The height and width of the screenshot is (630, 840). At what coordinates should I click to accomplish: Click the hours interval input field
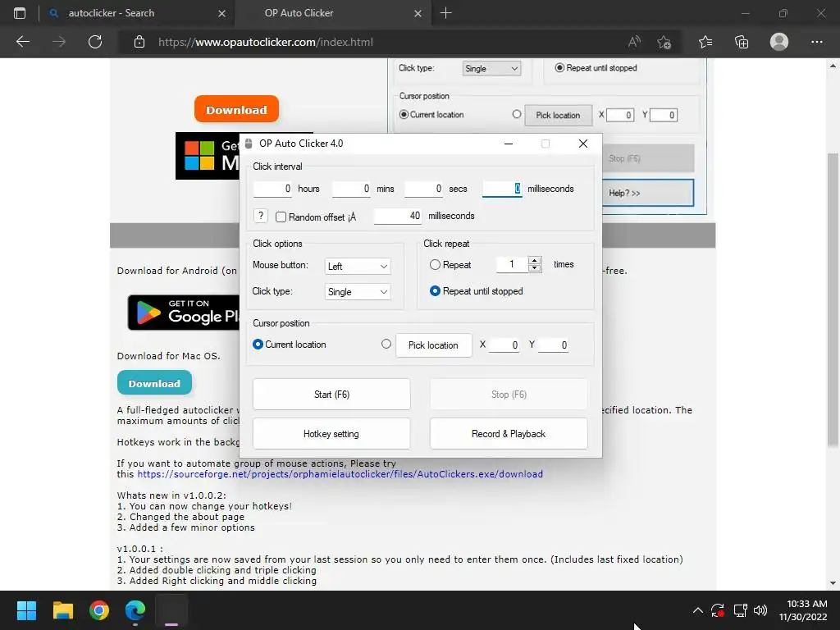pos(272,189)
